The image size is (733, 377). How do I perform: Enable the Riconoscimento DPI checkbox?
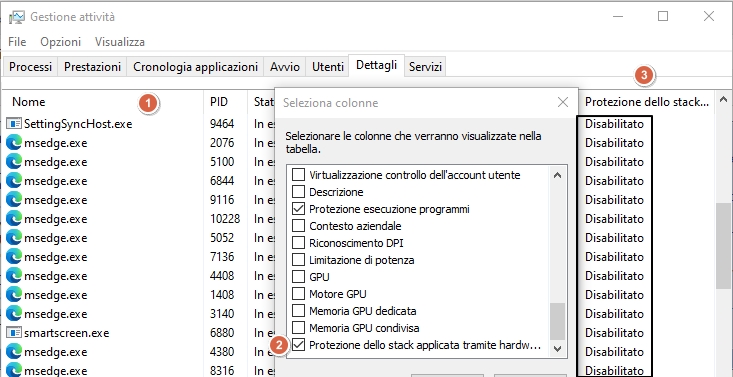pos(298,243)
